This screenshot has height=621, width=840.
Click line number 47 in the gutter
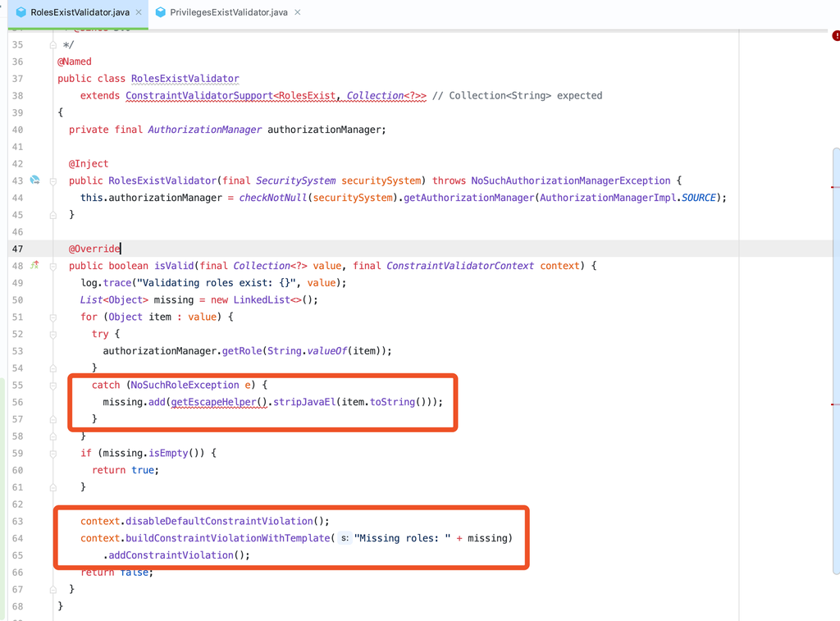18,249
